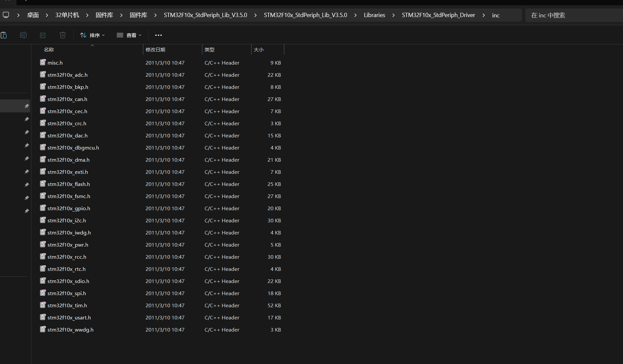This screenshot has width=623, height=364.
Task: Click the stm32f10x_gpio.h file icon
Action: click(x=43, y=208)
